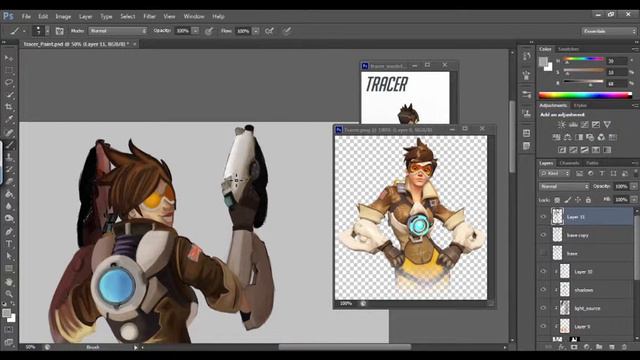The height and width of the screenshot is (360, 640).
Task: Open the Filter menu
Action: tap(149, 16)
